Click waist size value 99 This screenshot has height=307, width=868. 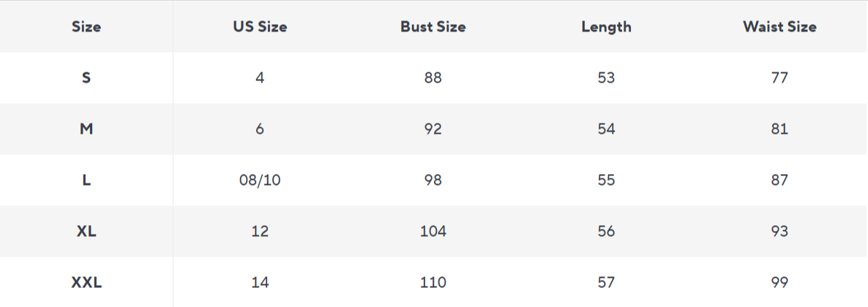779,282
